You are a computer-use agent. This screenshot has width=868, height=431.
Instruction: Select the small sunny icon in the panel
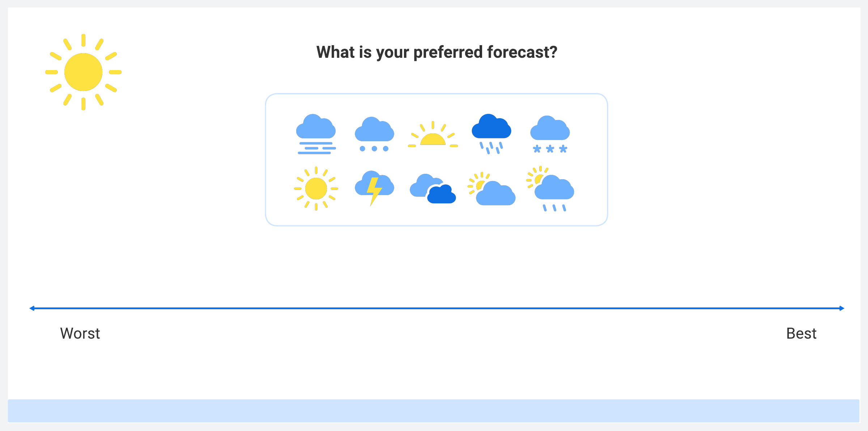(316, 189)
